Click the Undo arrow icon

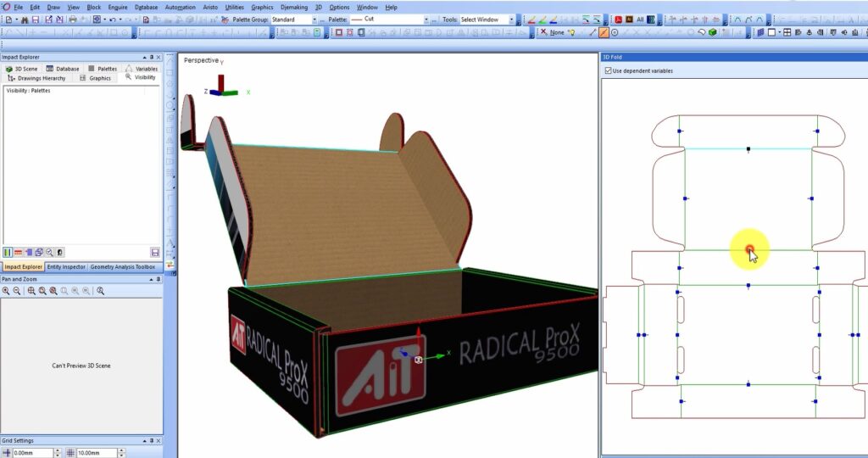pos(113,20)
